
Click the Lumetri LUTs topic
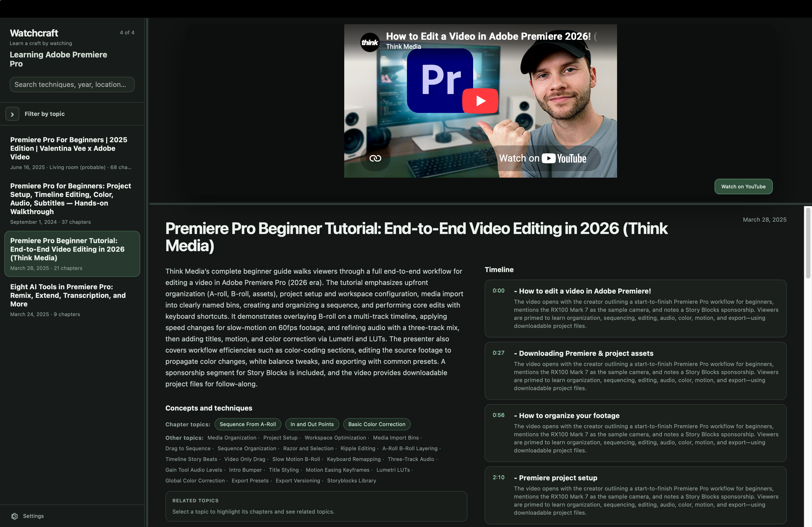point(393,470)
